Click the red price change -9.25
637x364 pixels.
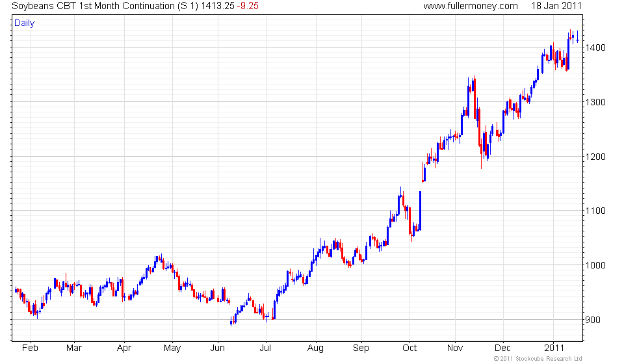(248, 6)
